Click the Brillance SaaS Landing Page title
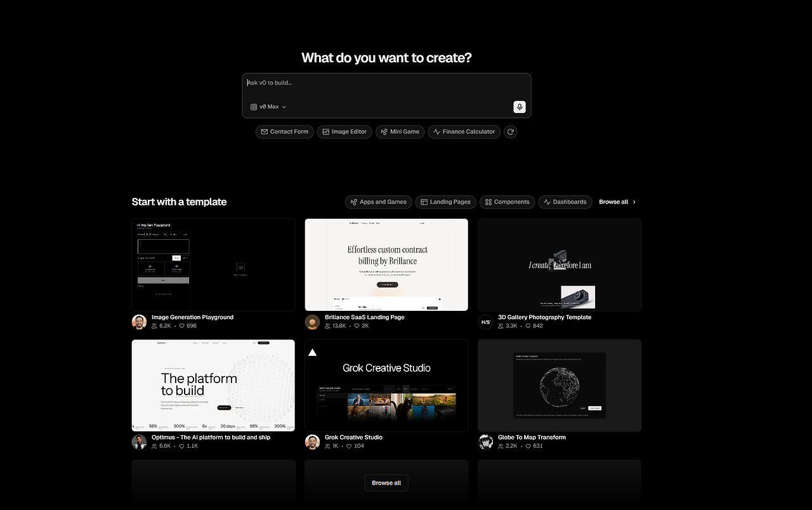812x510 pixels. tap(365, 317)
